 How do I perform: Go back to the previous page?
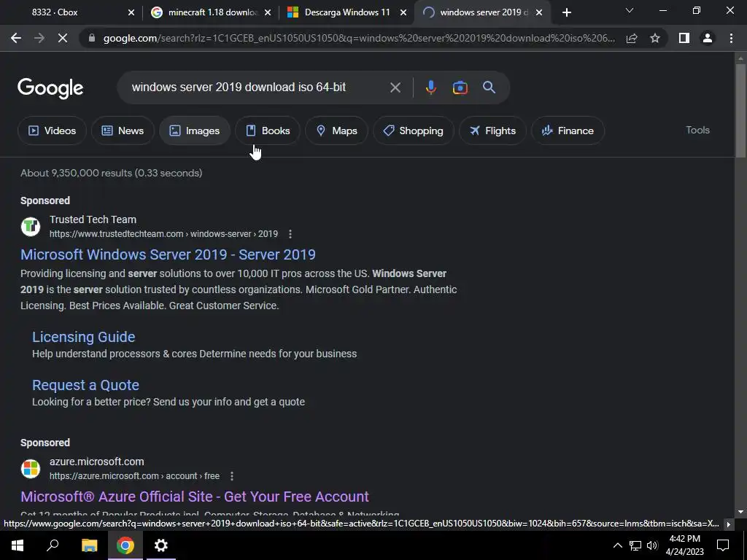pos(16,38)
